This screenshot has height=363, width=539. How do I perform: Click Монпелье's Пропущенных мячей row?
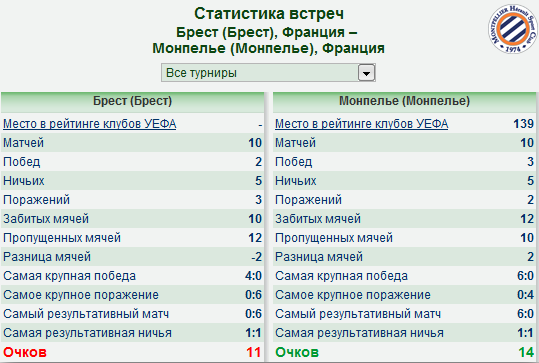[404, 238]
